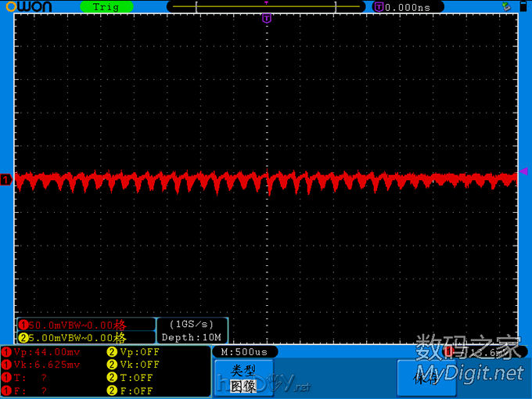Click the 1GS/s sample rate box
The image size is (532, 399).
(192, 324)
